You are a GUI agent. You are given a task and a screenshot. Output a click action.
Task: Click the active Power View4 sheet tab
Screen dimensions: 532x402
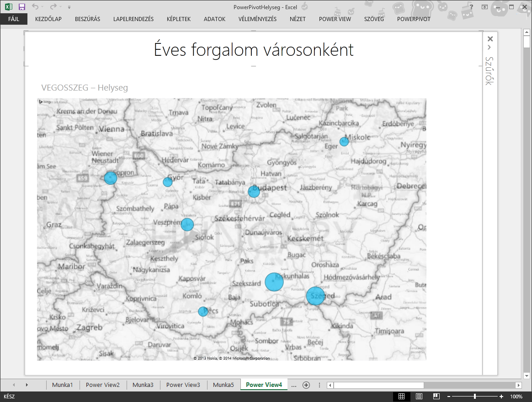(x=264, y=385)
